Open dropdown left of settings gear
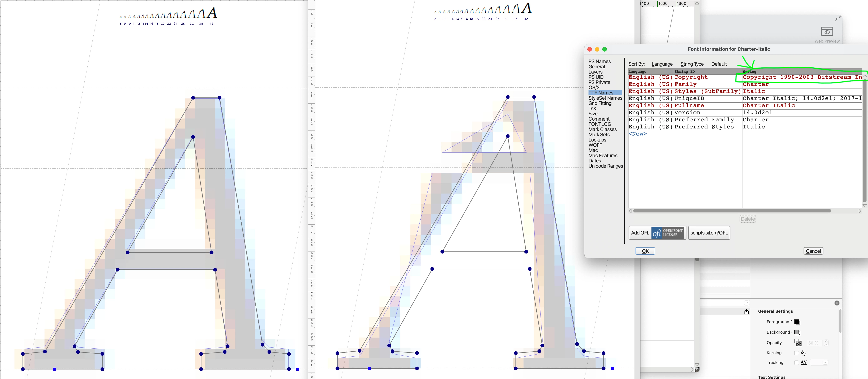Viewport: 868px width, 379px height. [746, 303]
